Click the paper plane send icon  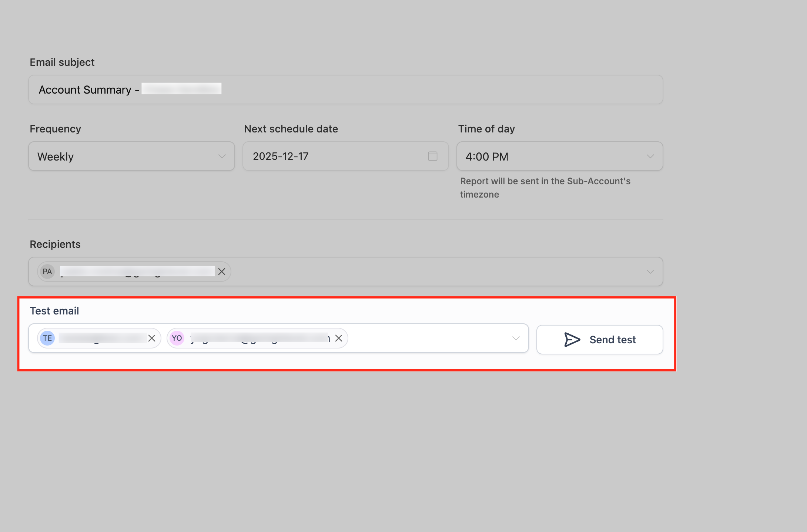572,340
